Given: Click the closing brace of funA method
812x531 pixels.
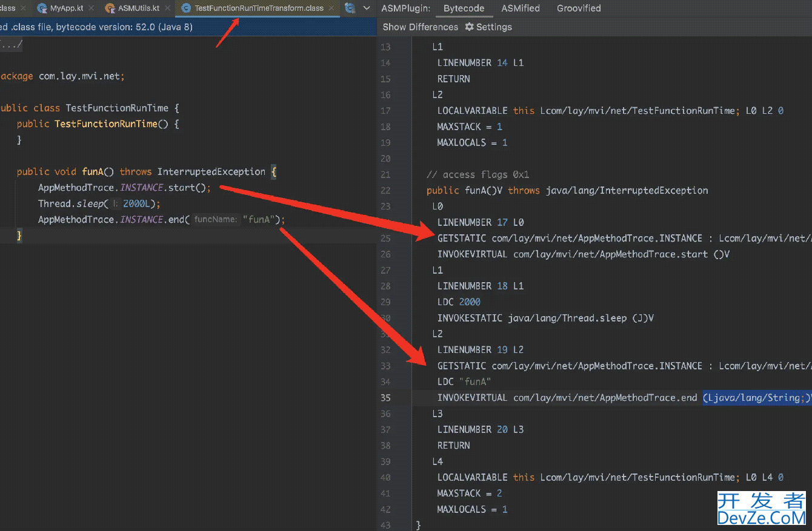Looking at the screenshot, I should [x=19, y=235].
